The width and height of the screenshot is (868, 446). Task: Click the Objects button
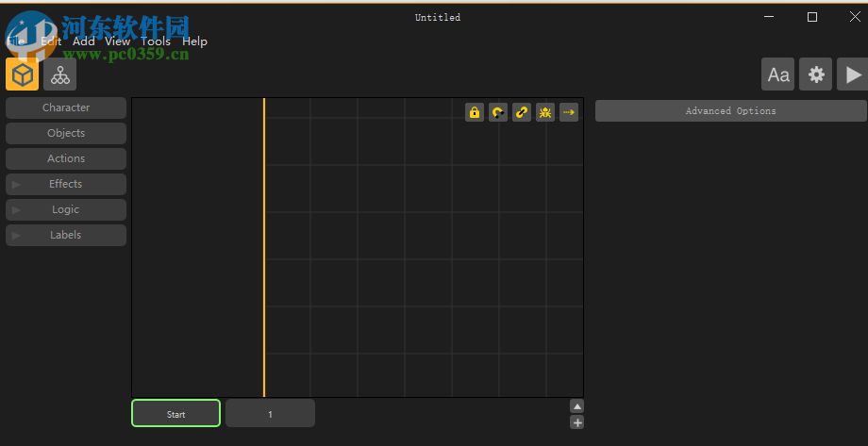click(66, 133)
